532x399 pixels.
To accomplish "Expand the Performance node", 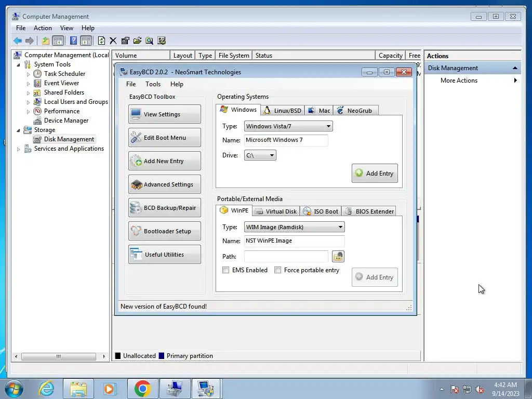I will (28, 111).
